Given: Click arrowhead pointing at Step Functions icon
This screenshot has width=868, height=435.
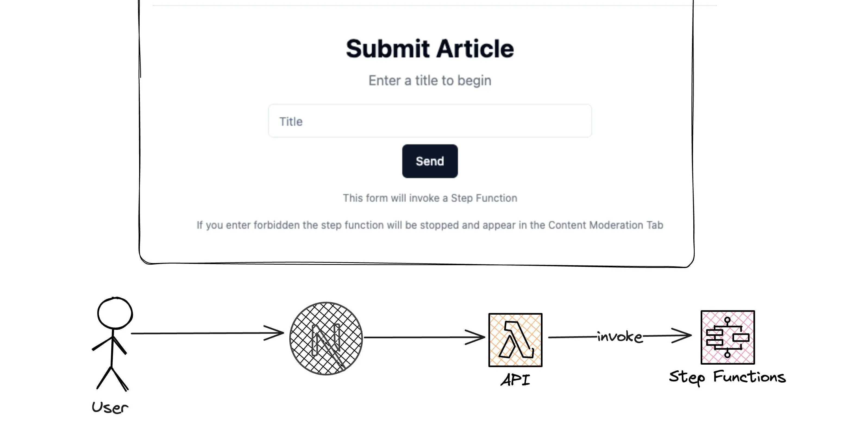Looking at the screenshot, I should (682, 335).
